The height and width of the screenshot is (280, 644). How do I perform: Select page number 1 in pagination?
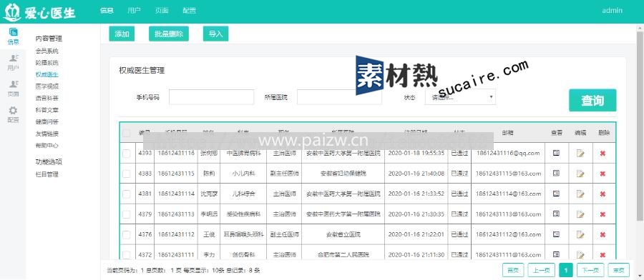pos(566,270)
